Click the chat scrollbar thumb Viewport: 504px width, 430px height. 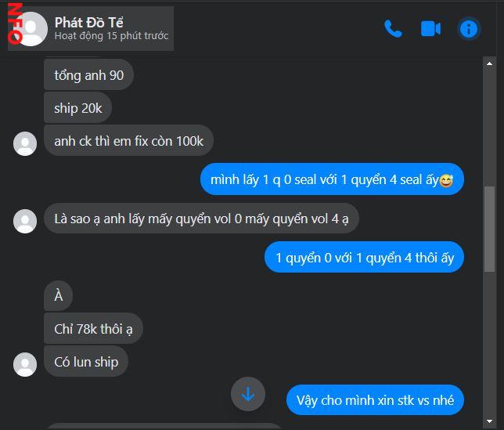[489, 229]
